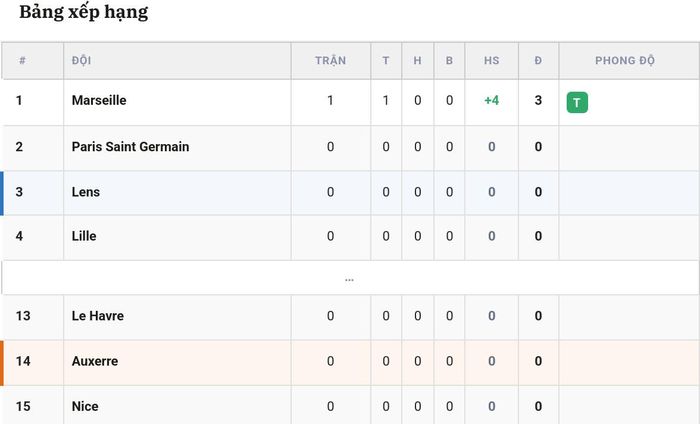Open the Paris Saint Germain team
The width and height of the screenshot is (700, 424).
point(130,146)
